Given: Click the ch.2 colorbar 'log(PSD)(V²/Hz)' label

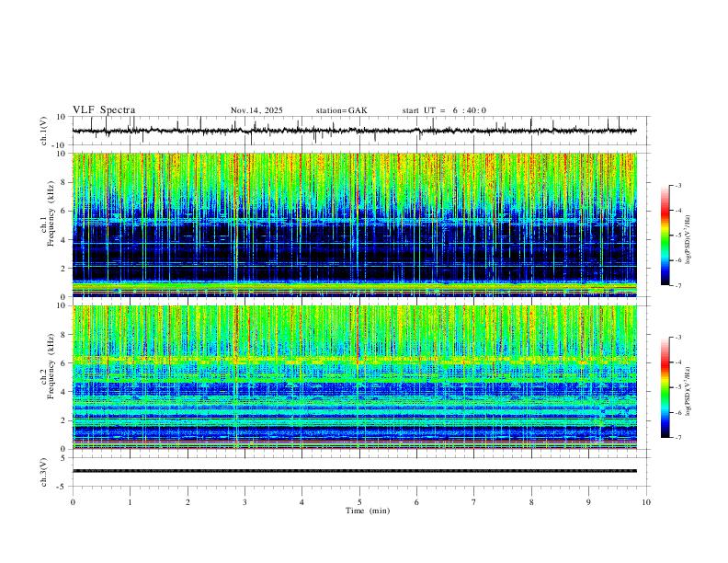Looking at the screenshot, I should click(688, 391).
